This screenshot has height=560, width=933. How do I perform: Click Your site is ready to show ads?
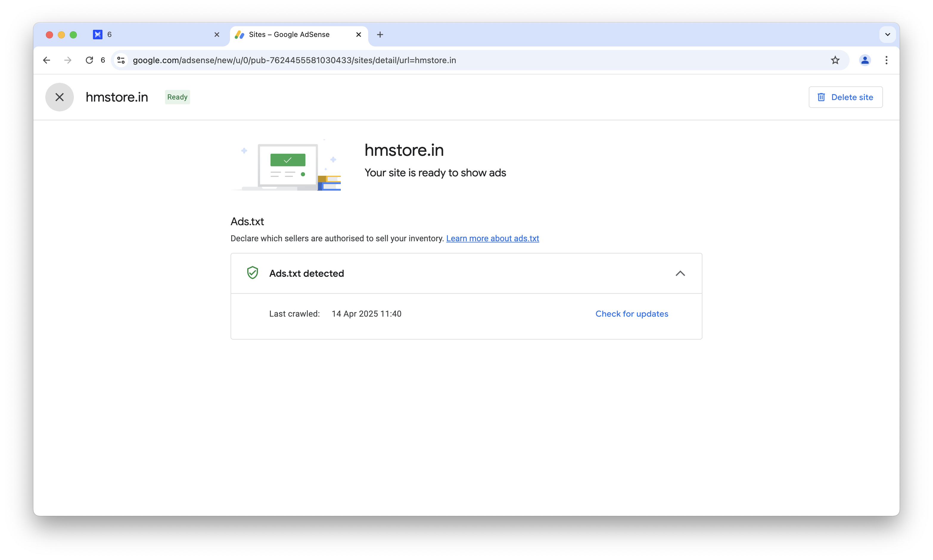tap(435, 173)
